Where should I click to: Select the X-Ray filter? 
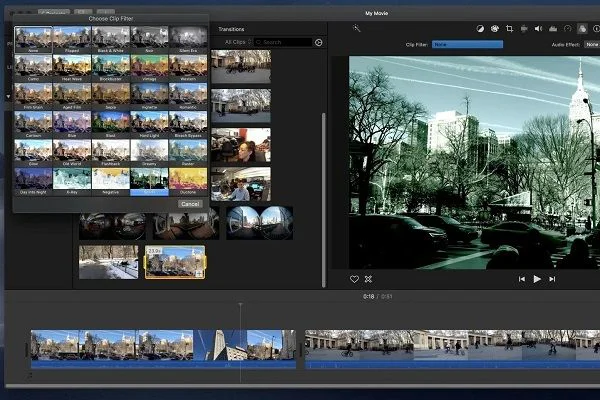click(72, 181)
